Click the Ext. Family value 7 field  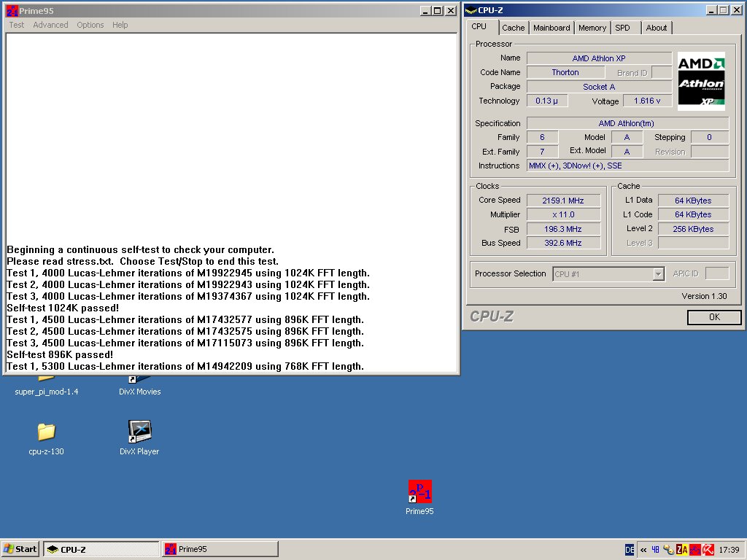(542, 152)
